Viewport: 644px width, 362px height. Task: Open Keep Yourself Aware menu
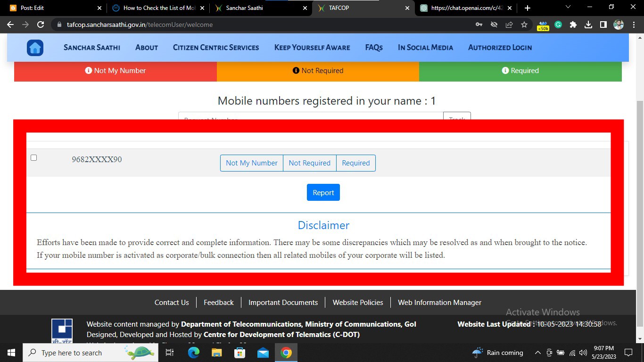click(312, 48)
